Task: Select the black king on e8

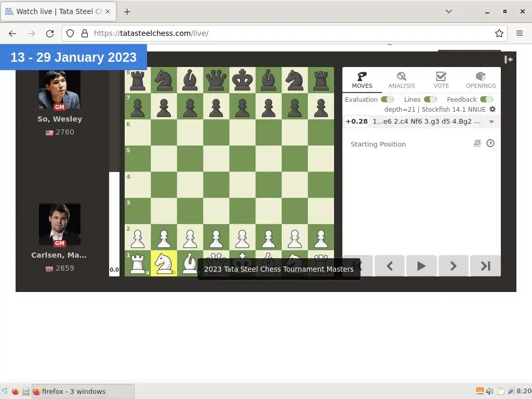Action: pos(242,80)
